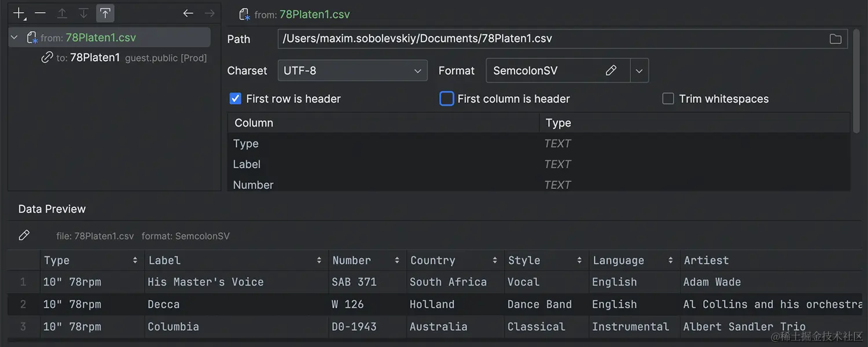Click the link icon beside 'to: 78Platen1'
The height and width of the screenshot is (347, 868).
(47, 57)
